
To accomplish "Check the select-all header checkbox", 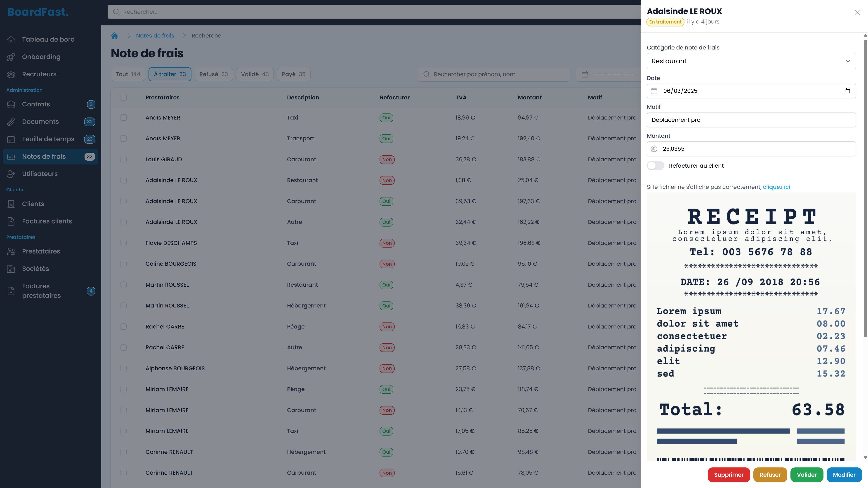I will [123, 98].
